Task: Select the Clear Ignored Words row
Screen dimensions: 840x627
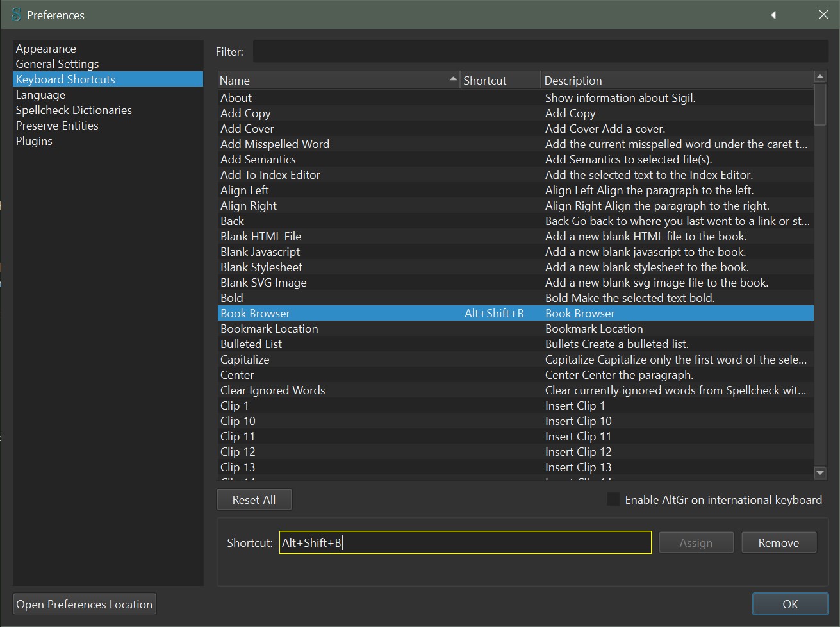Action: [x=515, y=390]
